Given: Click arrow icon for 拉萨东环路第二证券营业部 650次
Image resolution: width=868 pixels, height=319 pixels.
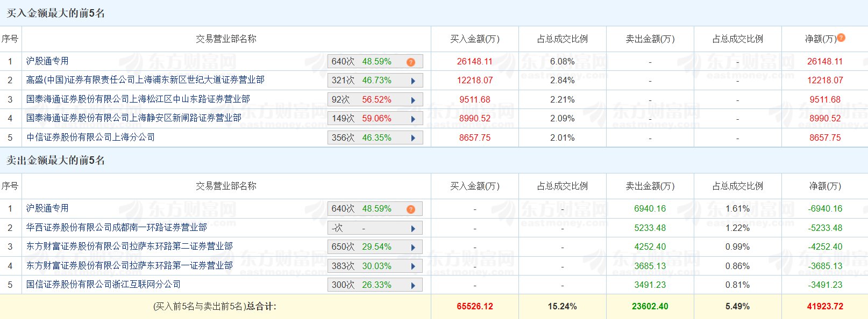Looking at the screenshot, I should point(413,248).
